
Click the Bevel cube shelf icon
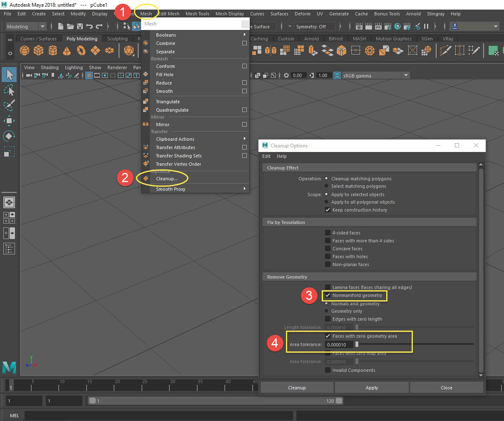[x=341, y=51]
